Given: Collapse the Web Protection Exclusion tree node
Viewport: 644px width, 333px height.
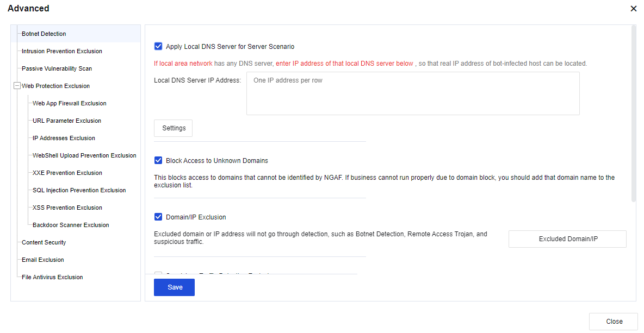Looking at the screenshot, I should click(x=17, y=86).
